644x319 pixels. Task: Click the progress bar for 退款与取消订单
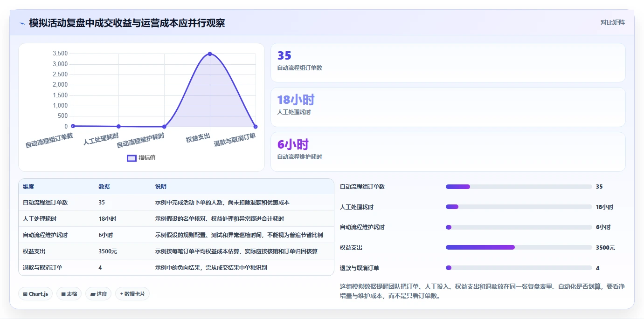pyautogui.click(x=519, y=268)
